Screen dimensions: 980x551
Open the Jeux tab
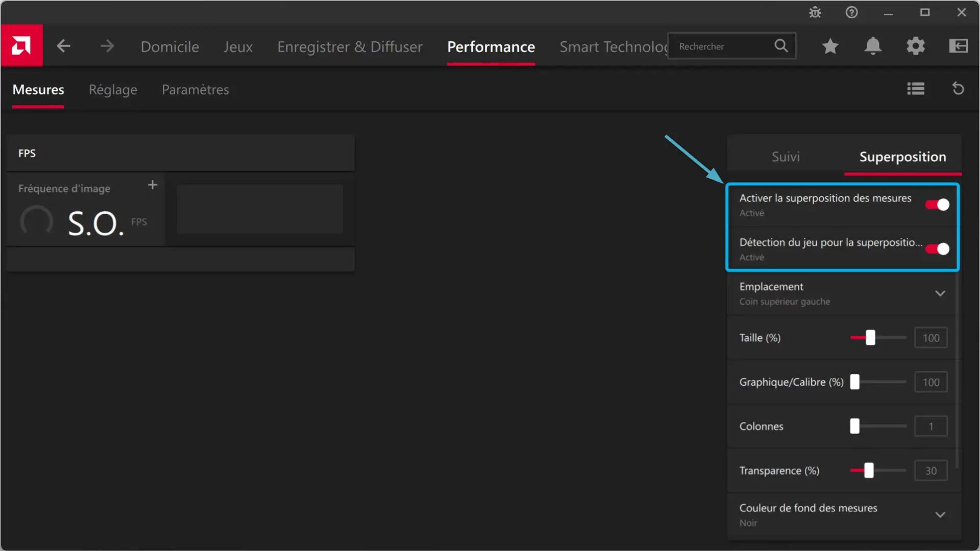[238, 46]
